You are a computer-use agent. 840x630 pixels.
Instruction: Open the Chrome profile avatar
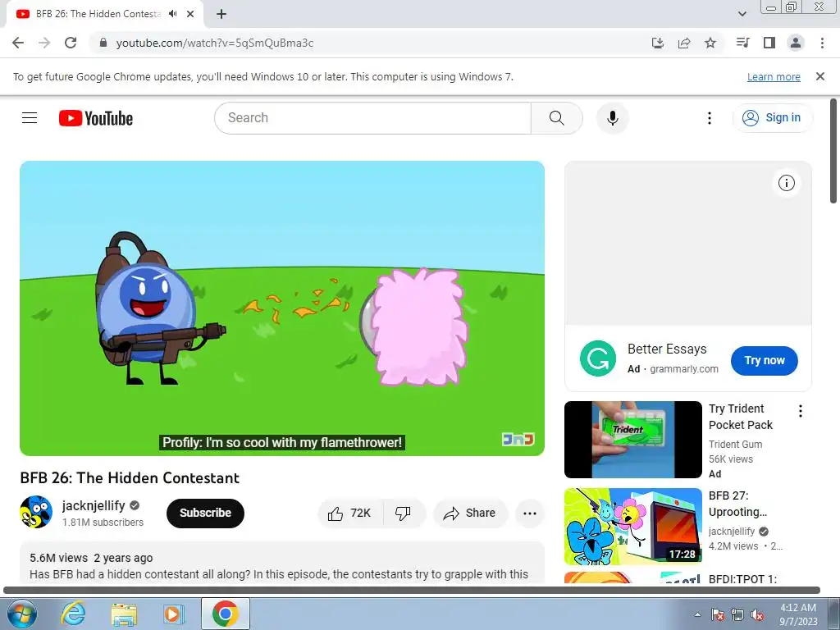click(796, 43)
